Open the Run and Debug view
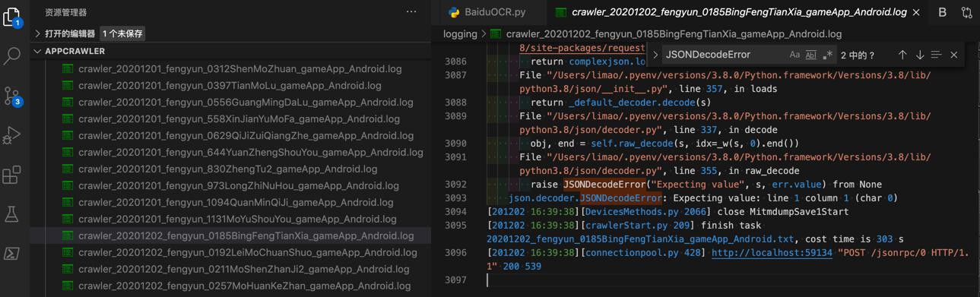980x297 pixels. click(12, 135)
